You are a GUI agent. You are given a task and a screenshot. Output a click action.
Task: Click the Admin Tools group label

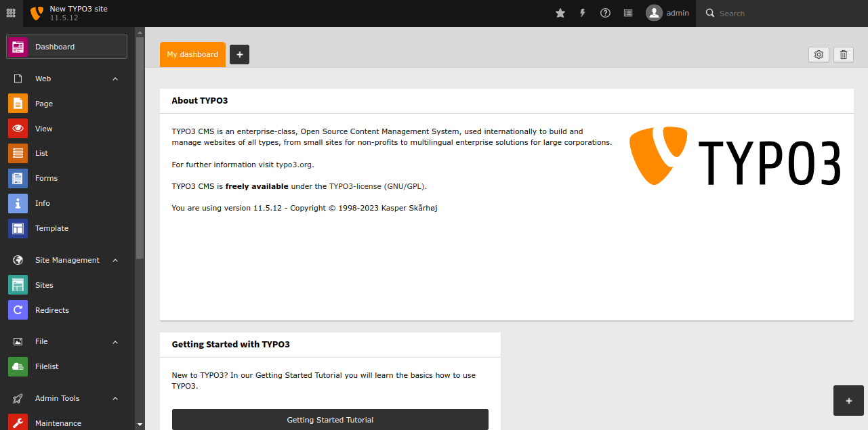(58, 398)
